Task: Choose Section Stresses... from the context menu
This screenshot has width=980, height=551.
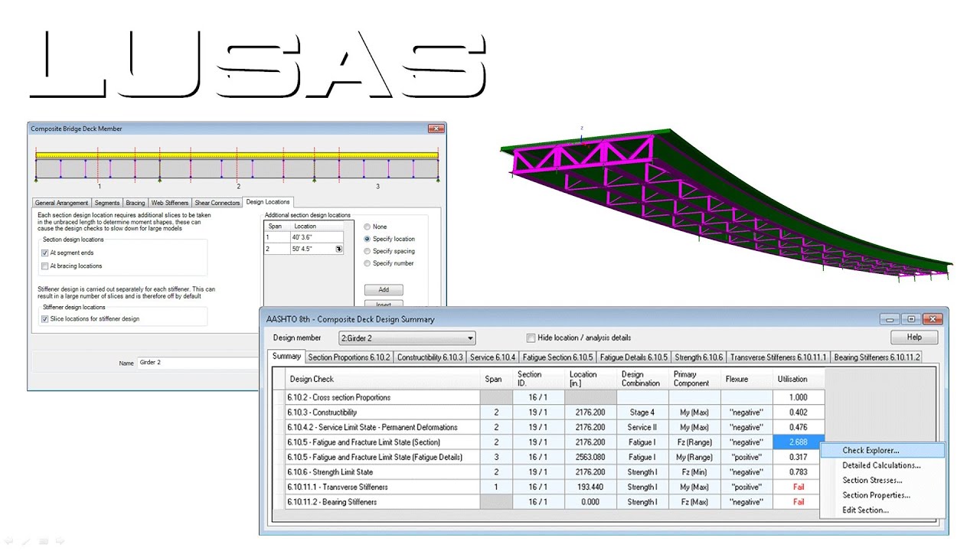Action: pyautogui.click(x=883, y=481)
